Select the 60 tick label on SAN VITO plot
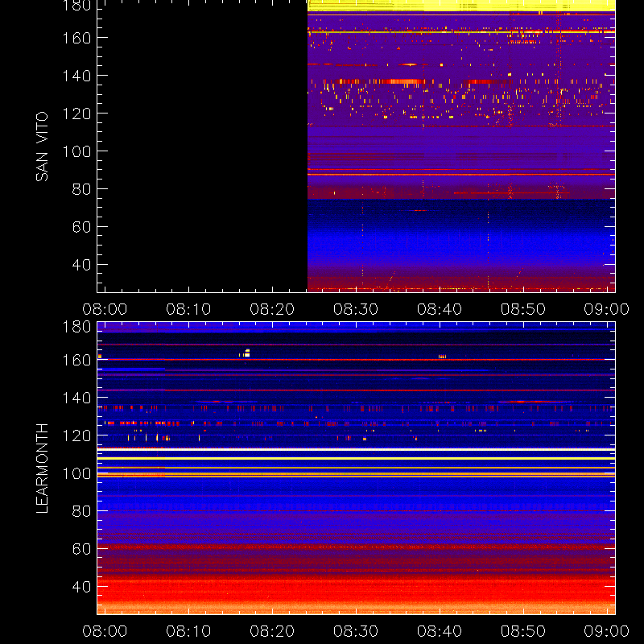 click(81, 227)
